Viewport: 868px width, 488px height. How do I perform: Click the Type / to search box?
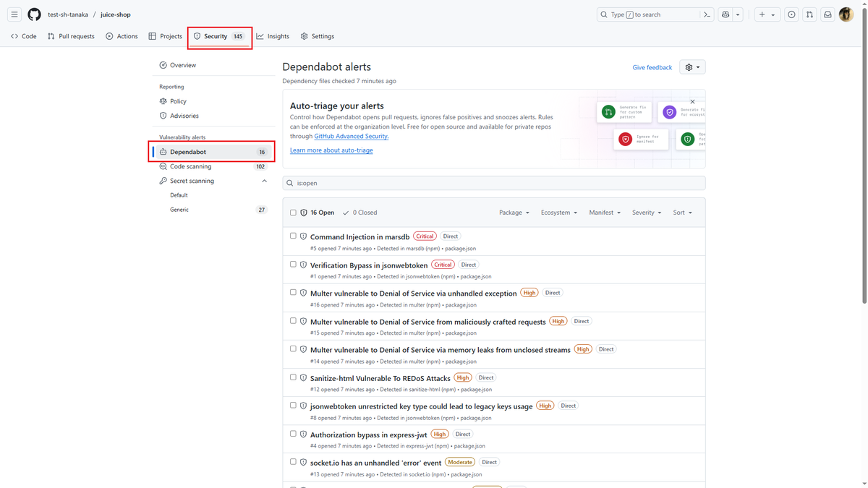tap(648, 14)
